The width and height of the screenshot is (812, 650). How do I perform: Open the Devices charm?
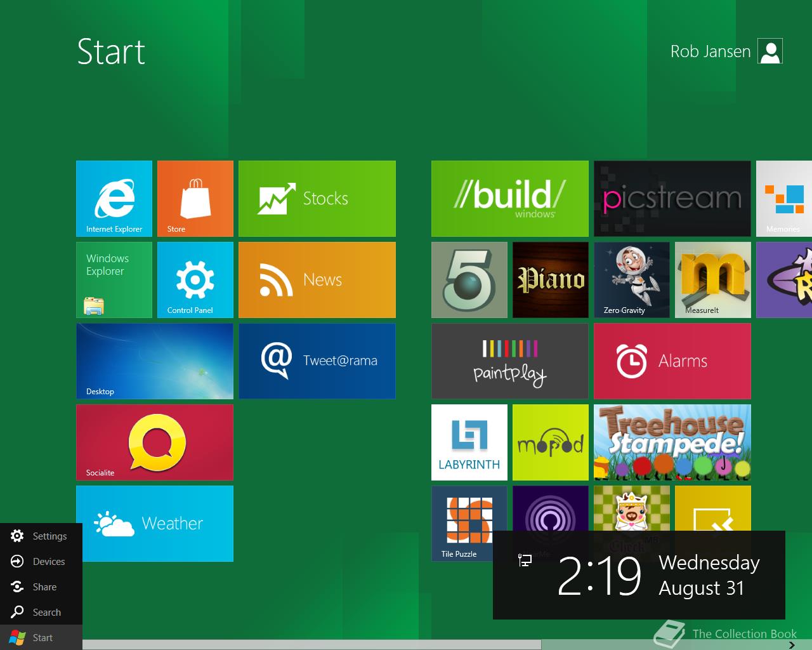[x=41, y=562]
